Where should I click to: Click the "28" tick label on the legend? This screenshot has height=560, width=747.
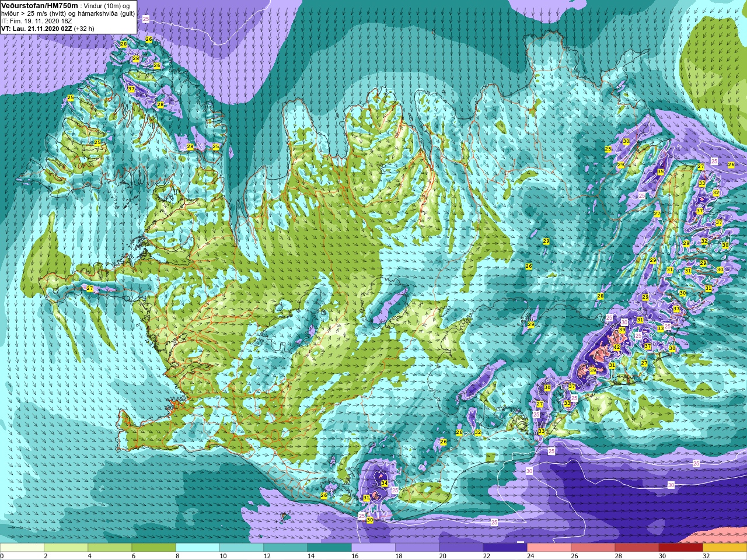coord(618,556)
